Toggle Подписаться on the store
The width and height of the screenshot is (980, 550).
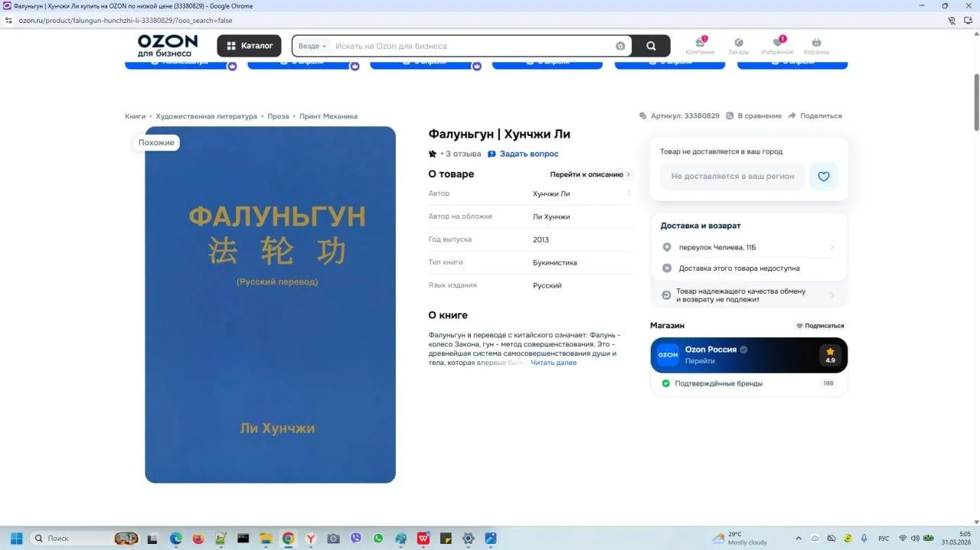pos(820,326)
